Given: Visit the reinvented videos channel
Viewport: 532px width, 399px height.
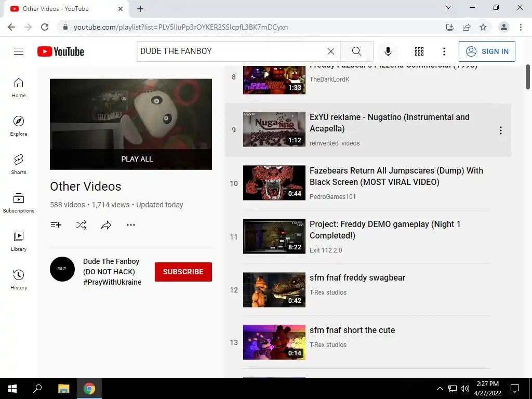Looking at the screenshot, I should click(x=335, y=143).
